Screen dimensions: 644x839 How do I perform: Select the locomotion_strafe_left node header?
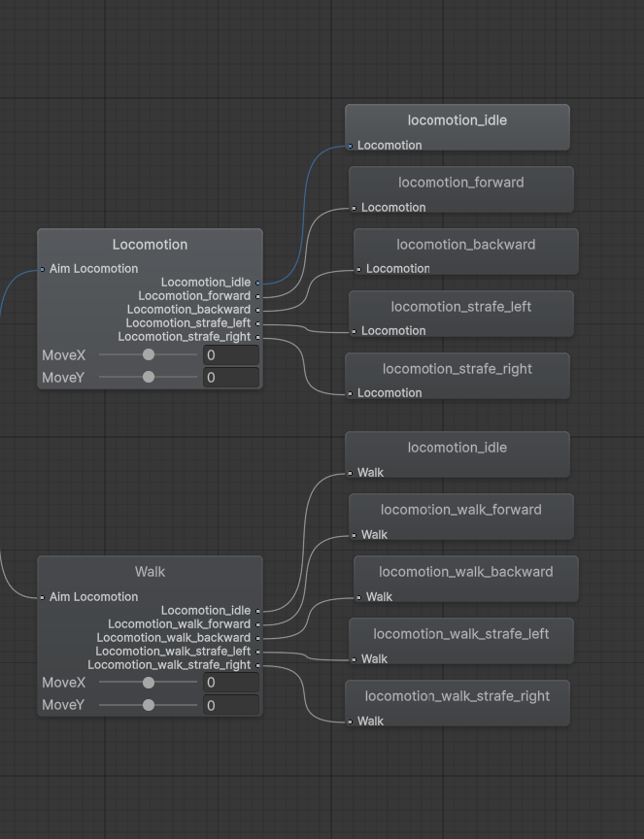(461, 307)
